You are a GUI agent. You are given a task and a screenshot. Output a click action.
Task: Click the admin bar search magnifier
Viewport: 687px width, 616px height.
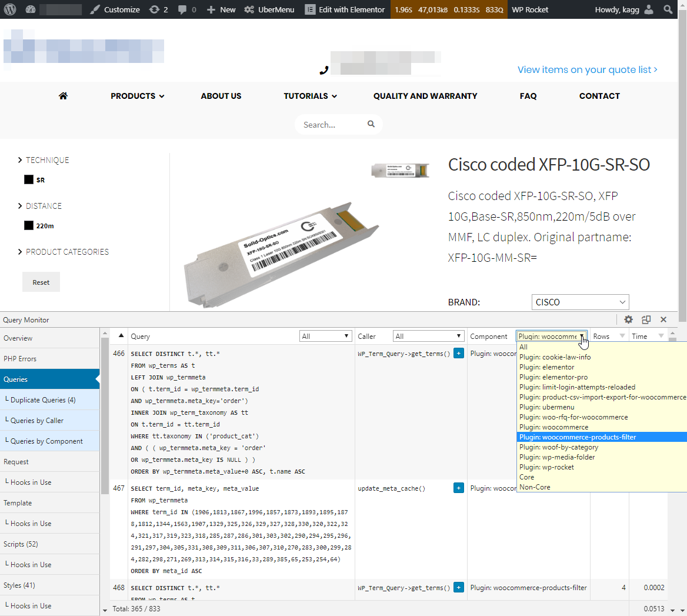[668, 9]
